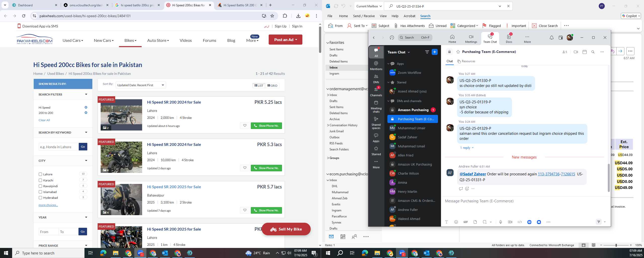
Task: Open Team Chat filter icon
Action: point(427,52)
